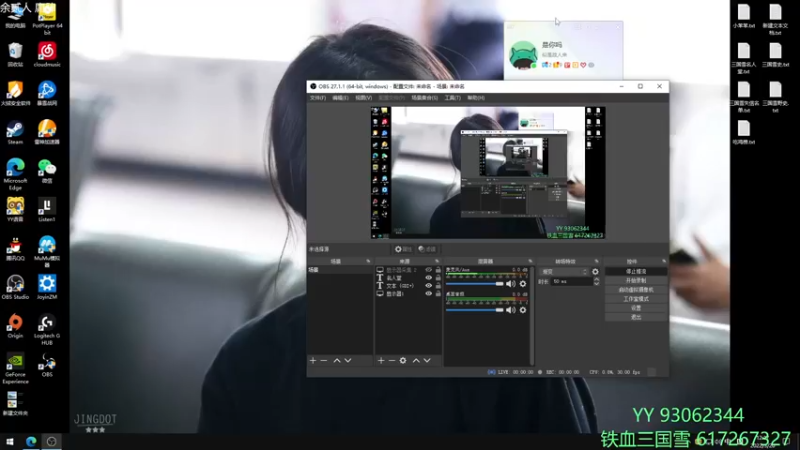Click transition duration field showing 50 ms
Viewport: 800px width, 450px height.
click(571, 282)
